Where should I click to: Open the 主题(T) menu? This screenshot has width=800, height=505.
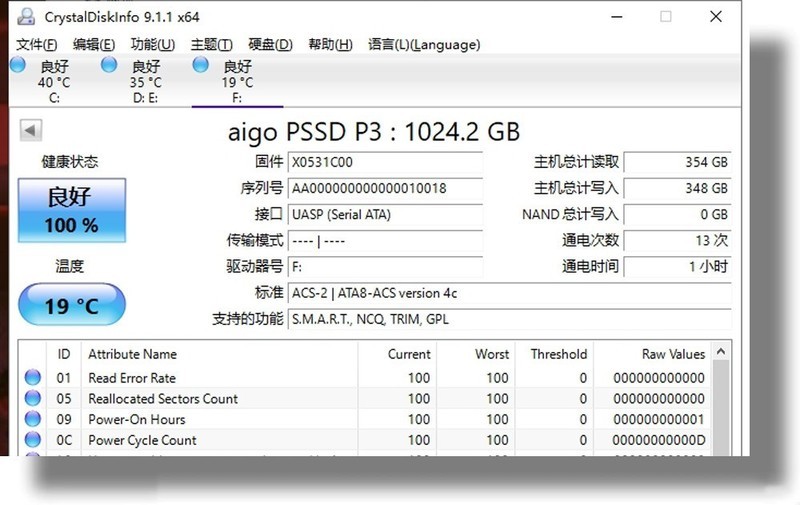(x=211, y=44)
